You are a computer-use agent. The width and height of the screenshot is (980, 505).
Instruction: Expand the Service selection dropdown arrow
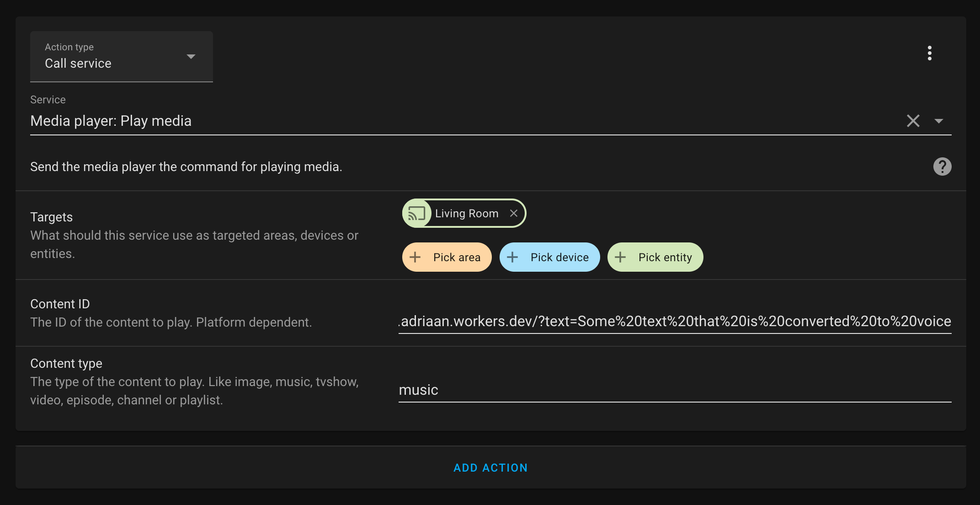point(939,121)
